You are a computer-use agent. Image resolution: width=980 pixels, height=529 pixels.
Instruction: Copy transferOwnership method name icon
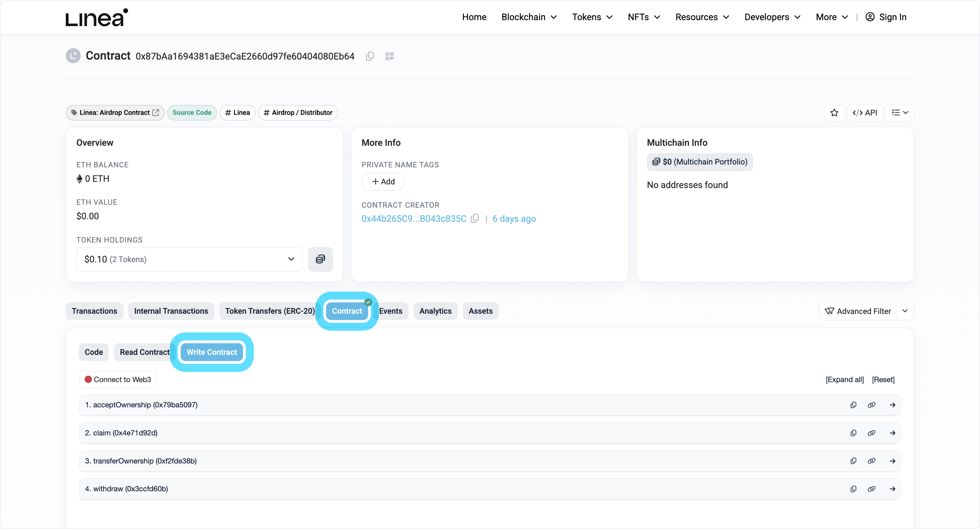coord(853,461)
